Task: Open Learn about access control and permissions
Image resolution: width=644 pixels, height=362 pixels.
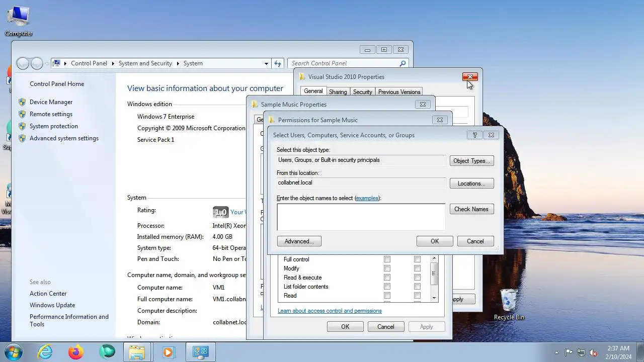Action: click(x=330, y=311)
